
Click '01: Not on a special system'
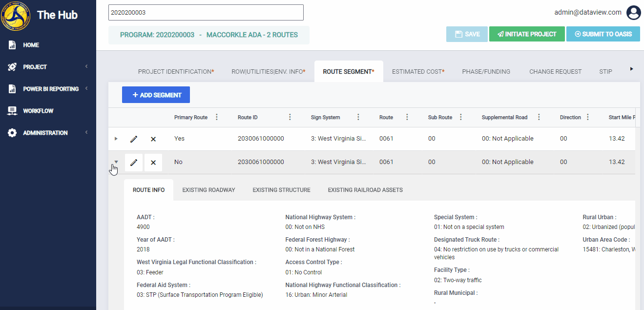(469, 227)
